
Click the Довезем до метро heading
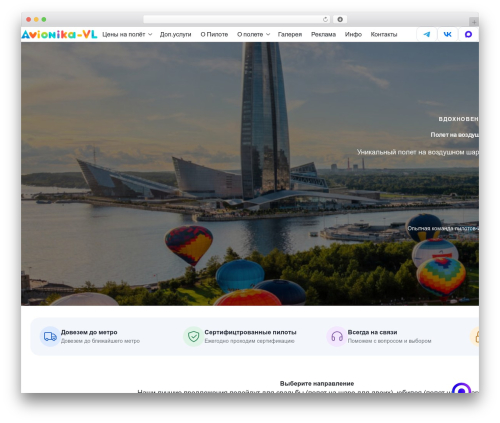point(89,332)
